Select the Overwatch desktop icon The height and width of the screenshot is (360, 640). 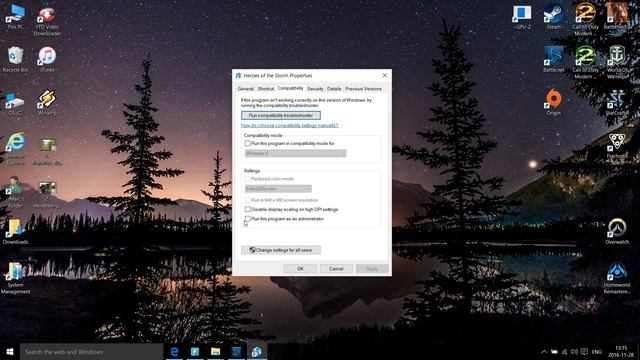617,232
